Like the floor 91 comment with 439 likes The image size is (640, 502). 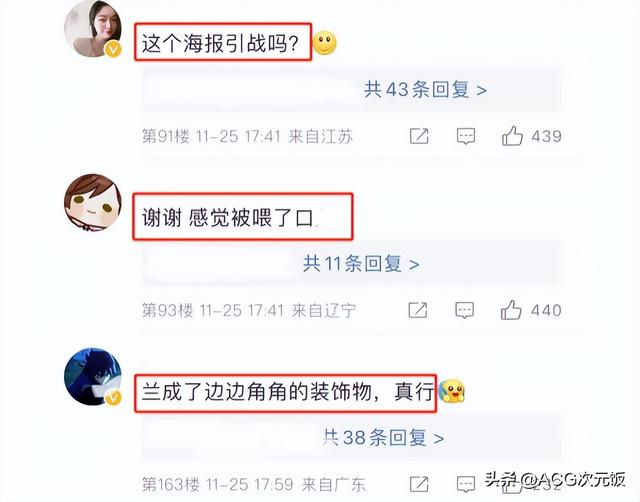[512, 135]
